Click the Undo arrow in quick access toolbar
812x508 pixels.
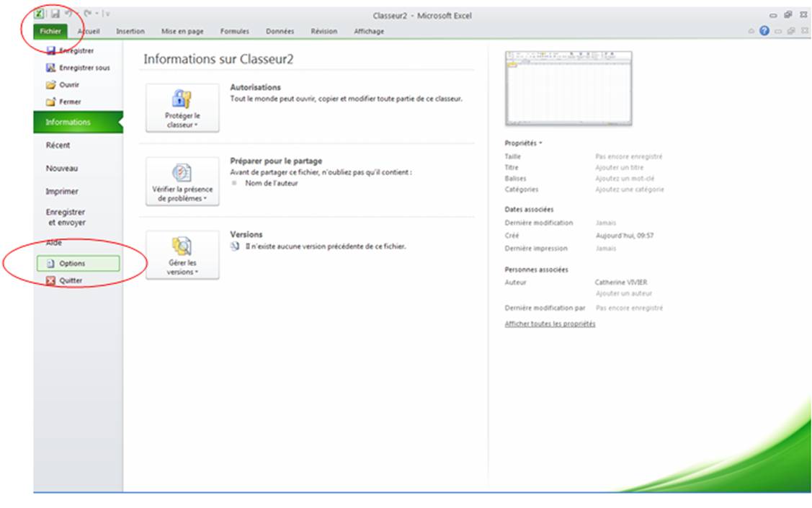click(x=69, y=14)
